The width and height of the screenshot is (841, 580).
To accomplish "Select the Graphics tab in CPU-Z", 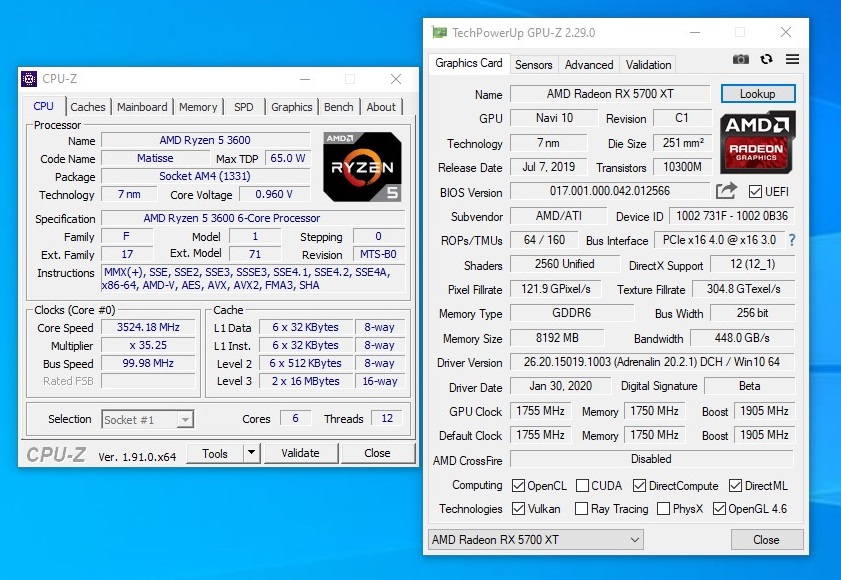I will coord(292,107).
